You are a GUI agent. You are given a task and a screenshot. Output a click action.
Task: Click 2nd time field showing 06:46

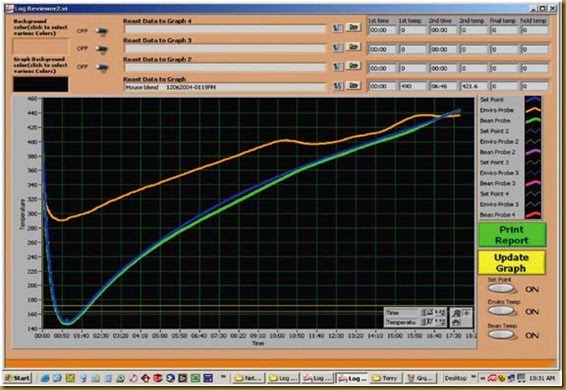pos(443,86)
